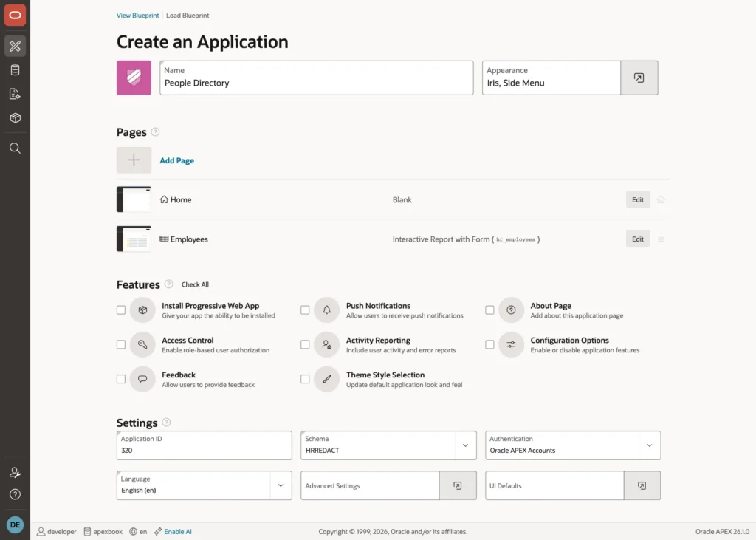This screenshot has height=540, width=756.
Task: Open the sidebar search magnifier
Action: [15, 148]
